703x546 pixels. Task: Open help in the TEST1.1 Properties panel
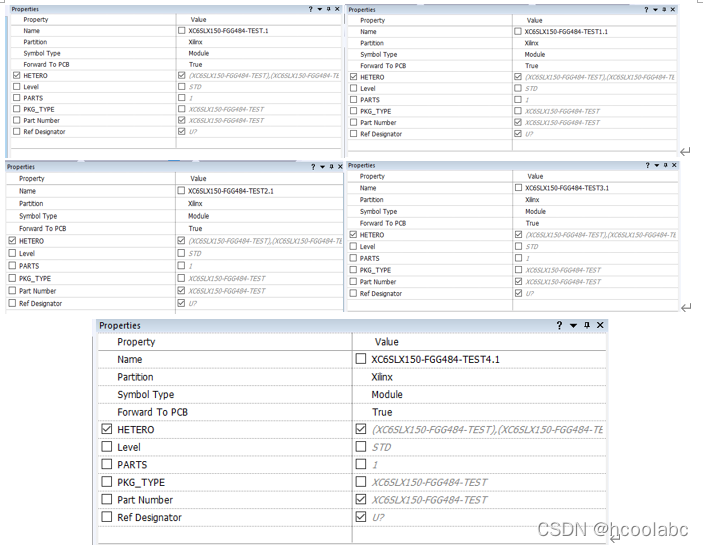646,9
